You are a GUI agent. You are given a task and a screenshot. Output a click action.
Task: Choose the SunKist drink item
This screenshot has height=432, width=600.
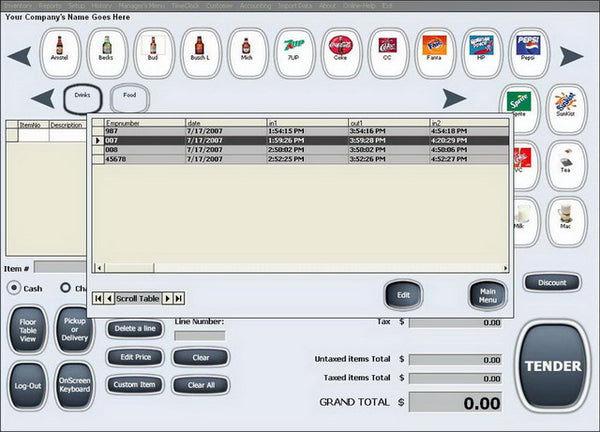tap(566, 104)
